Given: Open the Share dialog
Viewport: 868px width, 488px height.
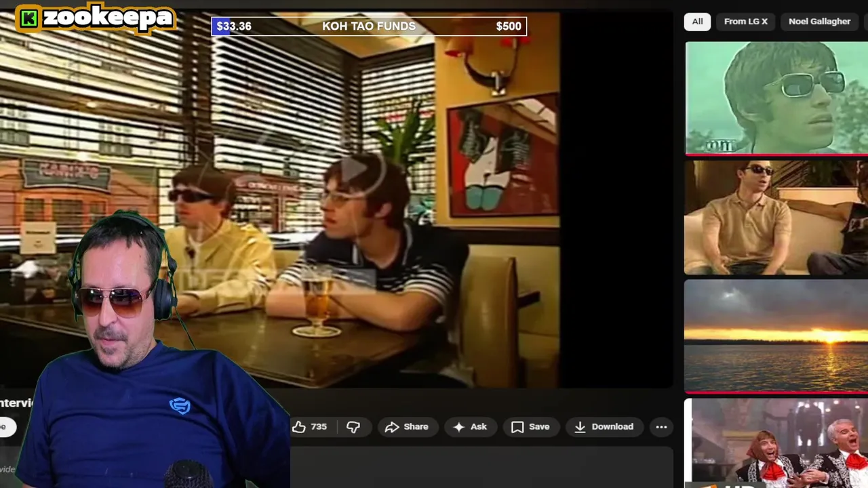Looking at the screenshot, I should (406, 426).
